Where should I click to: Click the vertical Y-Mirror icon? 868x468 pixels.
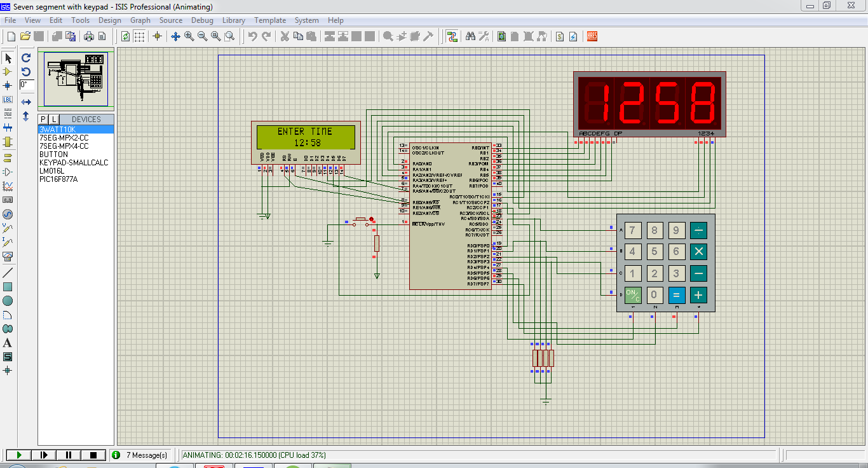pos(26,116)
